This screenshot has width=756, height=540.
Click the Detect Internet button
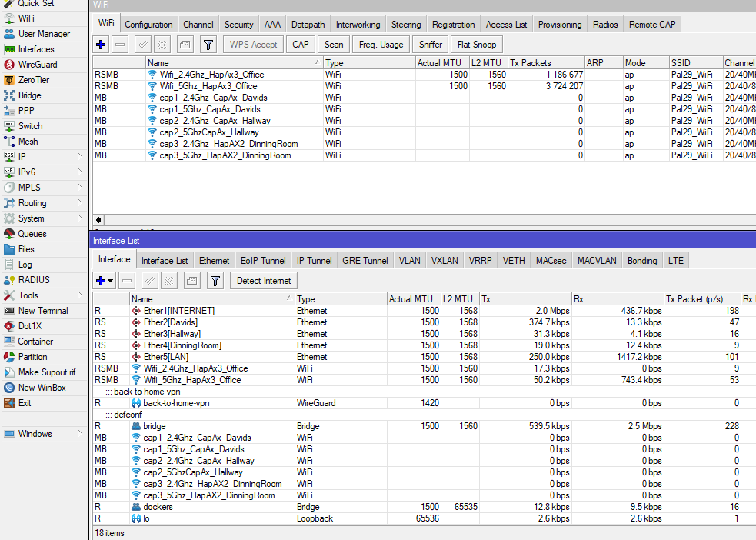coord(263,281)
